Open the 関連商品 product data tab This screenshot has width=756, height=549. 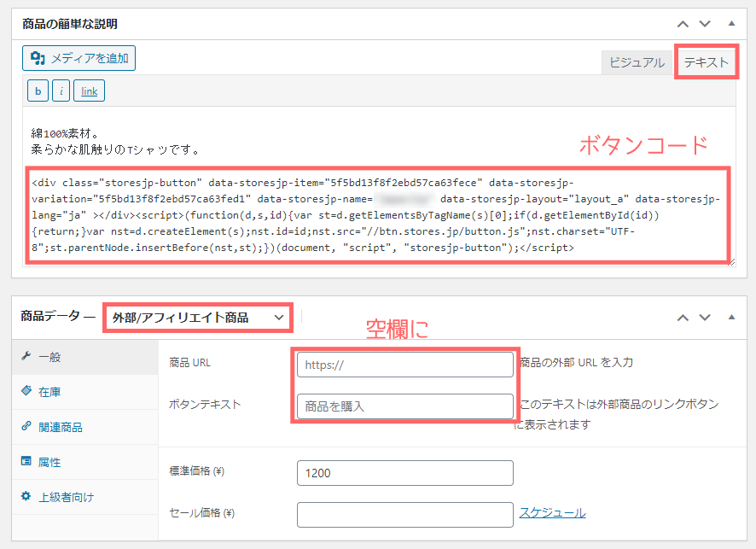[85, 428]
